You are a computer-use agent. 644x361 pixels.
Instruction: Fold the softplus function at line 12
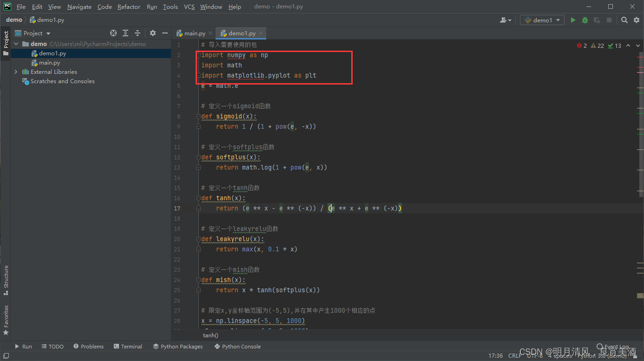tap(198, 157)
